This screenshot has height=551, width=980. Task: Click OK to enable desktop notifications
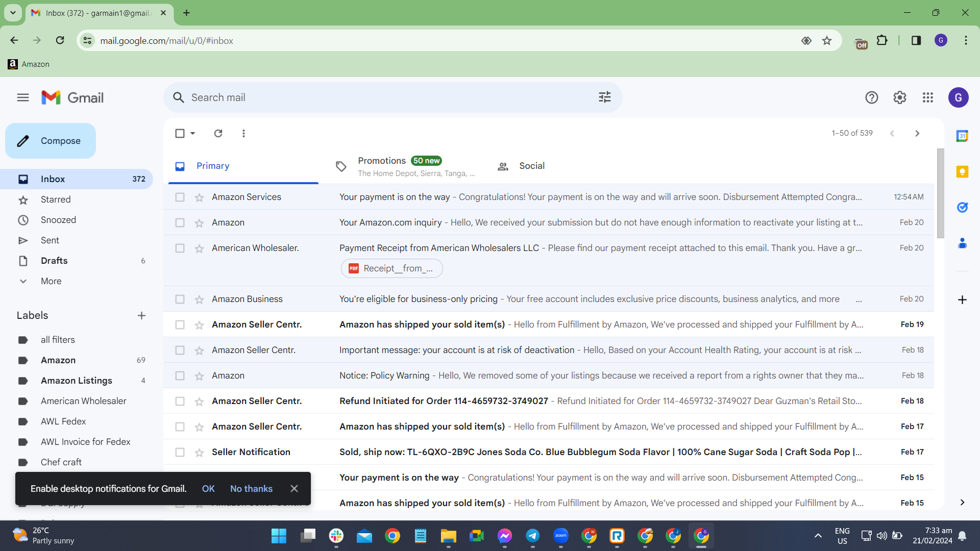(x=208, y=489)
